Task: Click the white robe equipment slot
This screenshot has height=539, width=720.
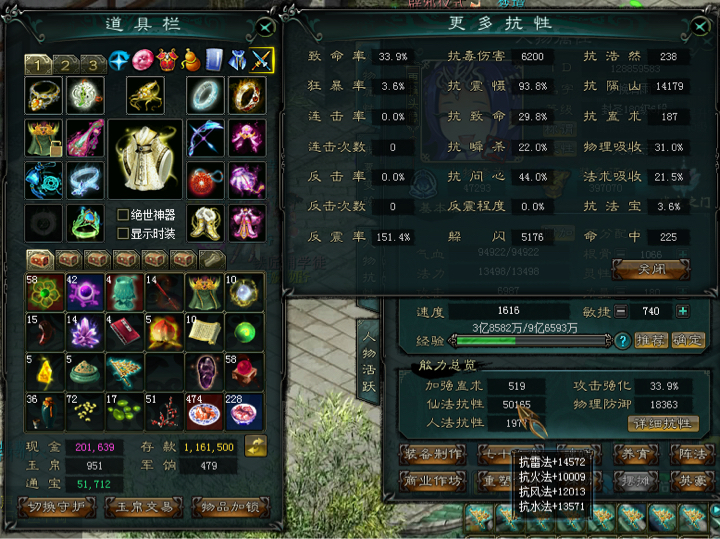Action: 145,159
